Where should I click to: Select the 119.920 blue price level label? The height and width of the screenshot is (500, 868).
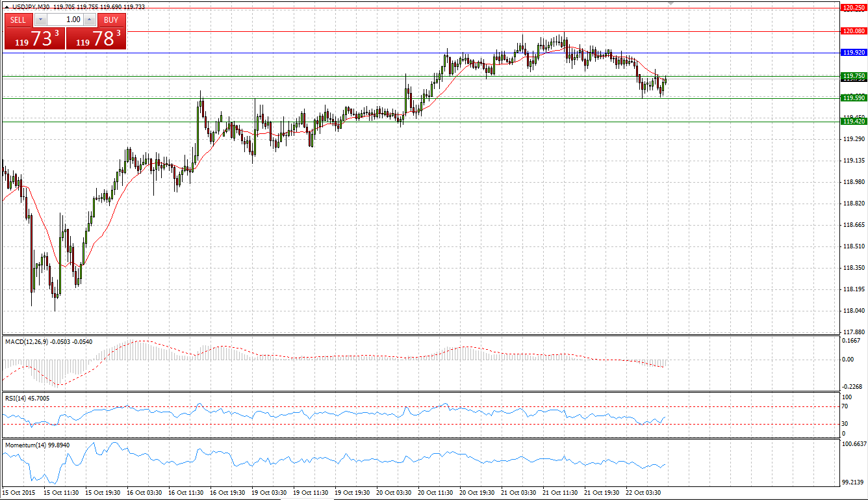pyautogui.click(x=853, y=52)
